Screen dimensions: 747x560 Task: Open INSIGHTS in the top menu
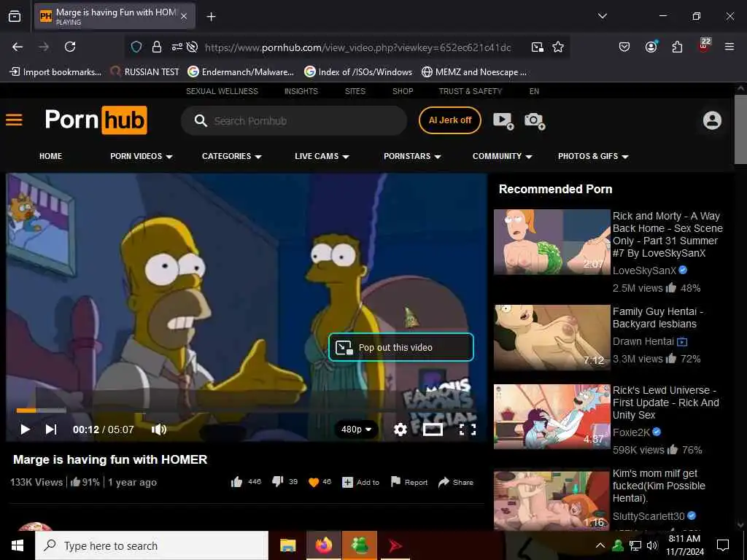tap(301, 91)
